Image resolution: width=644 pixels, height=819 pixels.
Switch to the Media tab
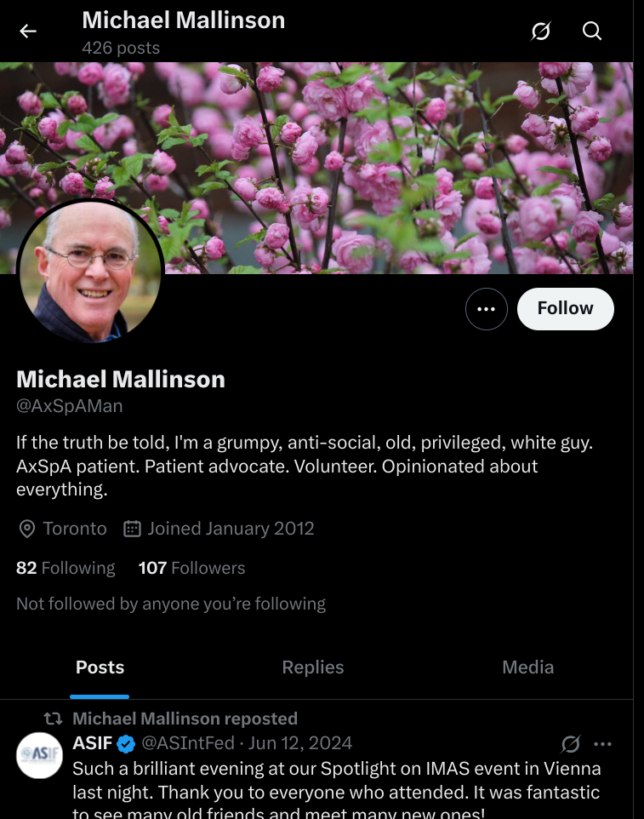(x=527, y=667)
